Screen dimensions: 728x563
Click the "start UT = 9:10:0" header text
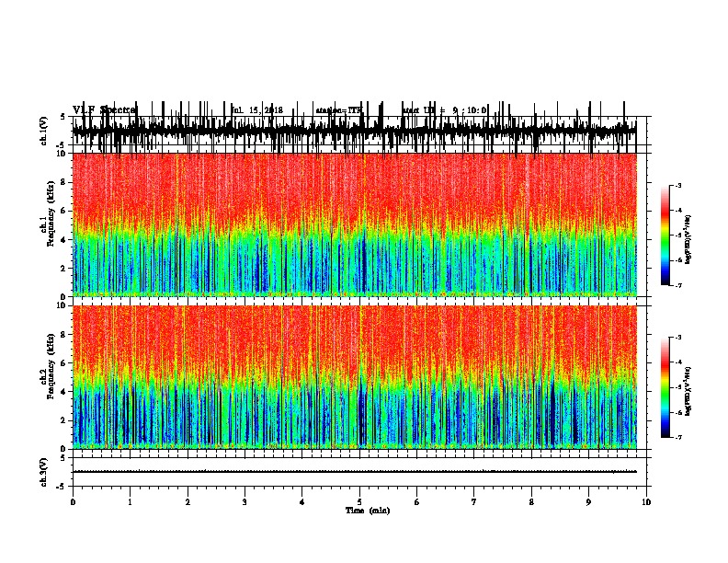(x=444, y=110)
